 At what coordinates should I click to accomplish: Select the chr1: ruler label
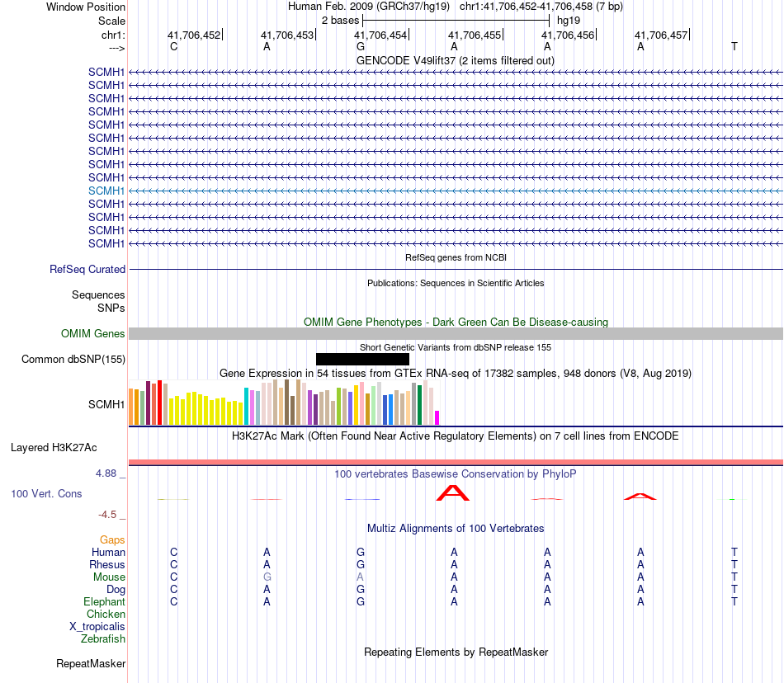coord(113,35)
